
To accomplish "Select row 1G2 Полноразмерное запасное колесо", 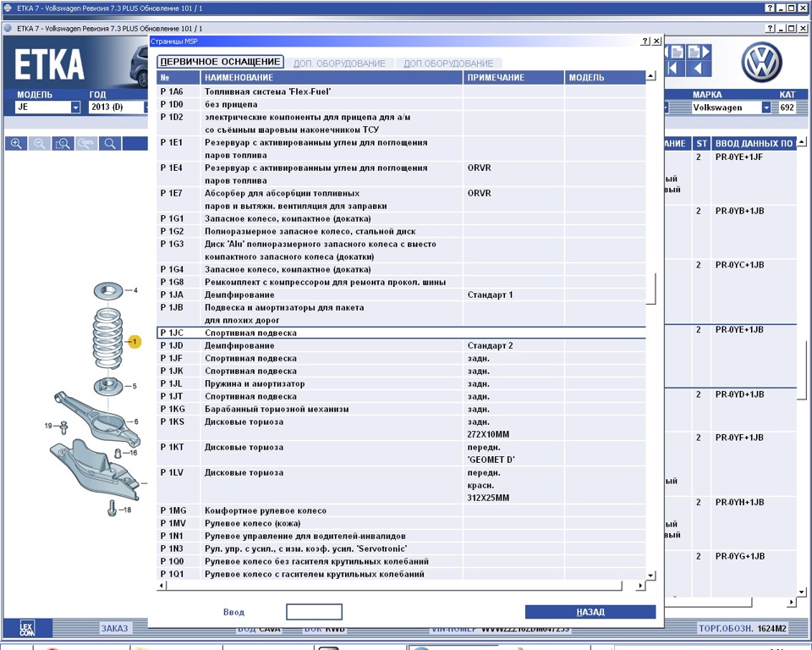I will [x=401, y=231].
